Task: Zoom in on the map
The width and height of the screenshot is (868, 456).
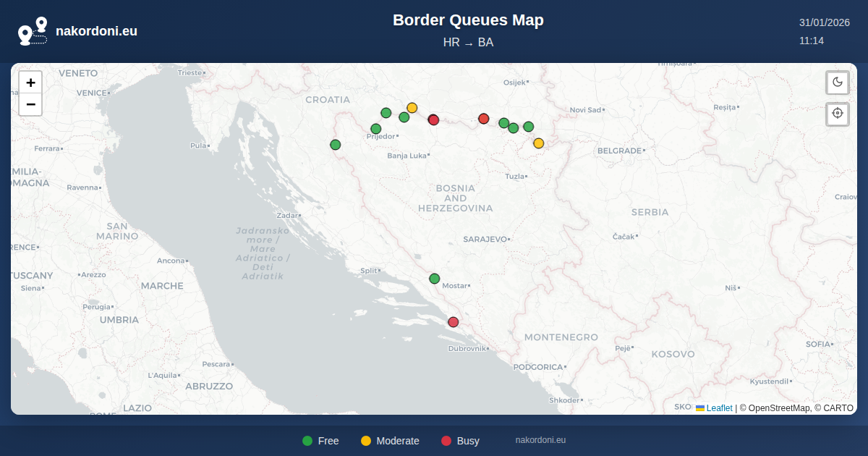Action: pos(30,83)
